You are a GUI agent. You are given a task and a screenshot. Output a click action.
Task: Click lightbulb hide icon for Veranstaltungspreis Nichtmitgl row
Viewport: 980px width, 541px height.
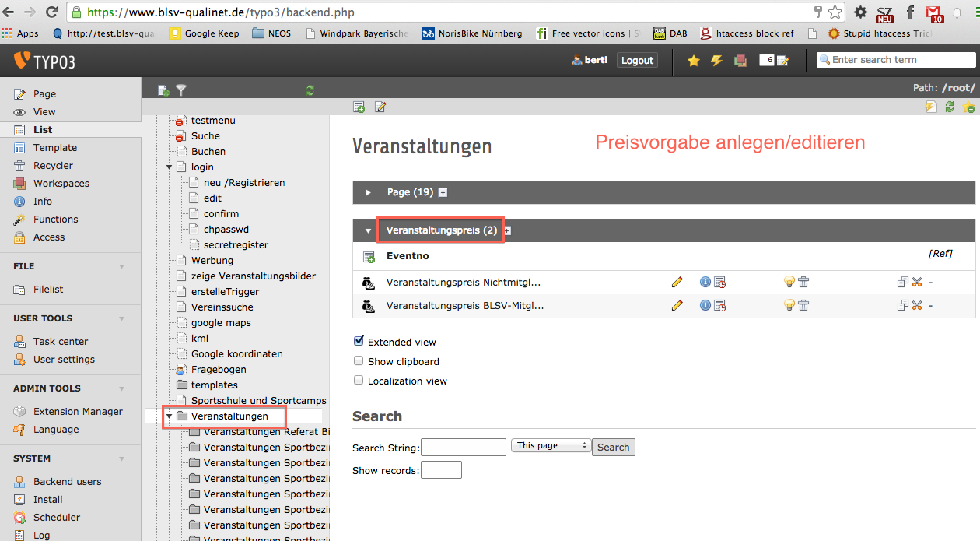point(789,283)
